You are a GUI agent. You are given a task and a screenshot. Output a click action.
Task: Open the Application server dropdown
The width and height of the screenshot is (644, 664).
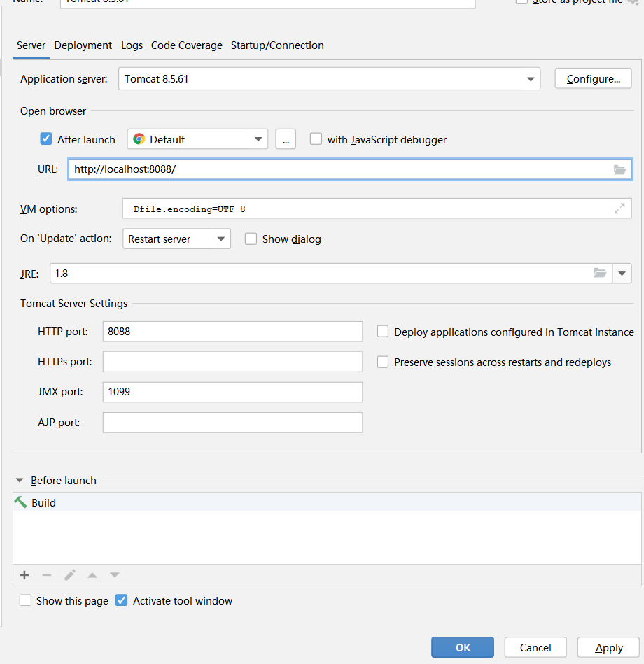(x=531, y=78)
